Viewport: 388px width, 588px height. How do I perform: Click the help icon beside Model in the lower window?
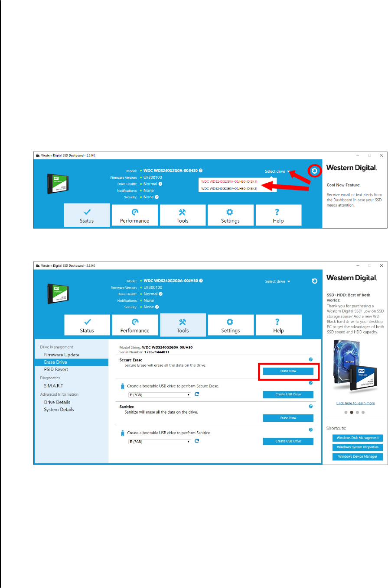(201, 281)
